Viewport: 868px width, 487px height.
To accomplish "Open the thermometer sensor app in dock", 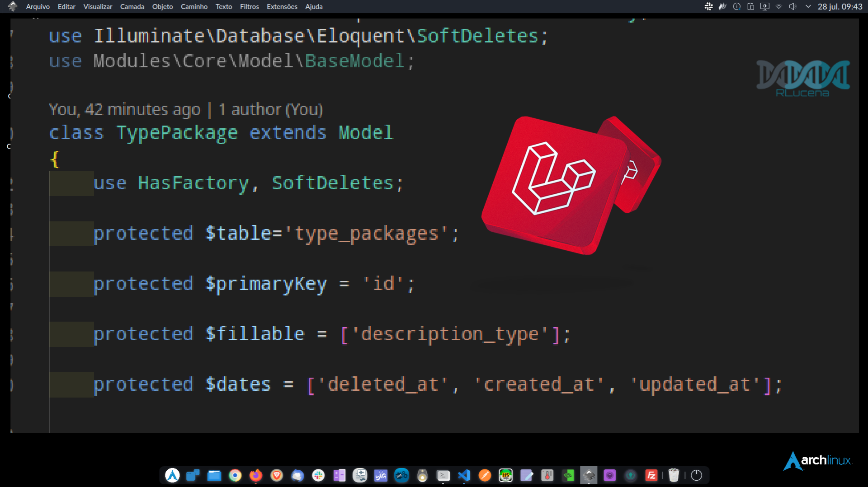I will [x=547, y=475].
